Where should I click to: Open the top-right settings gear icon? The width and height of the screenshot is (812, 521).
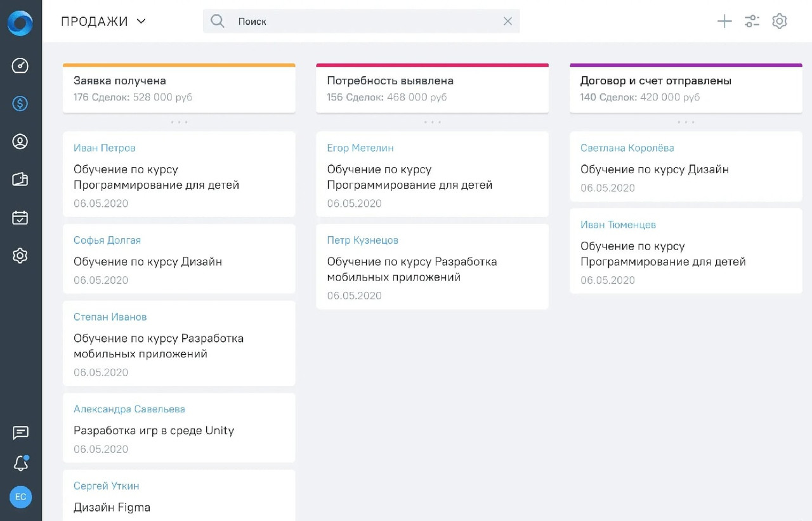(780, 21)
